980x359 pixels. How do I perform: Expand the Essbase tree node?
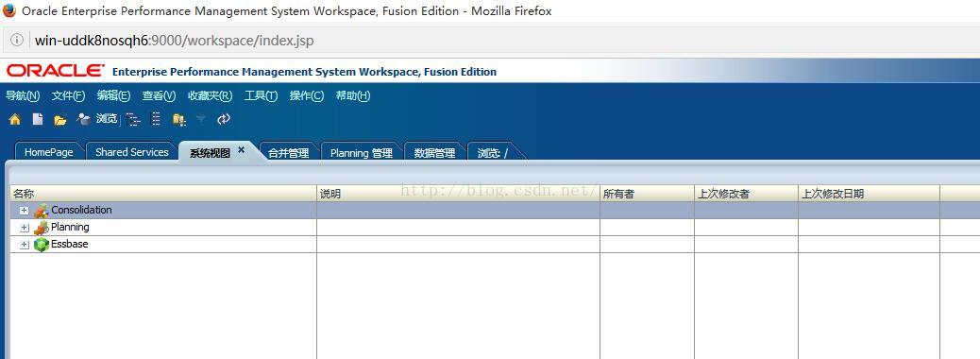25,245
